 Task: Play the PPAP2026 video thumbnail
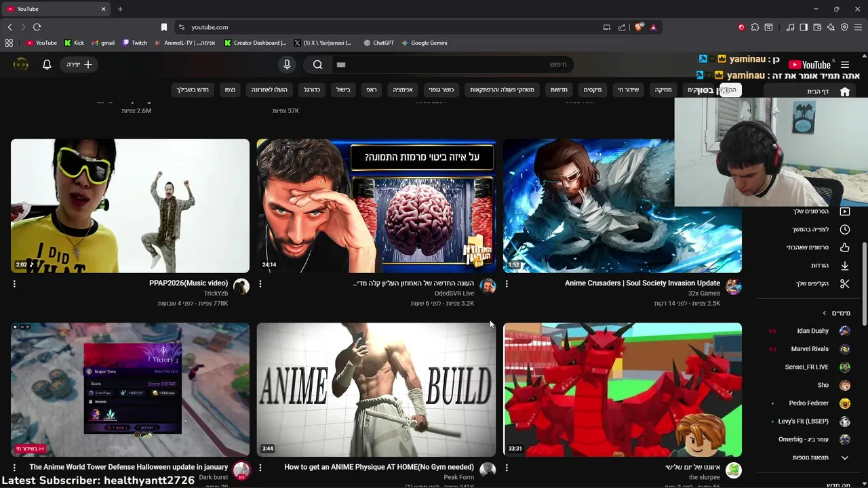pos(130,205)
